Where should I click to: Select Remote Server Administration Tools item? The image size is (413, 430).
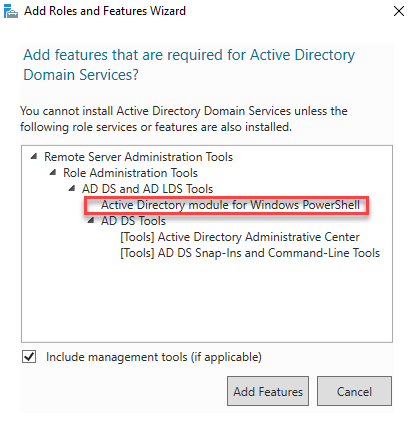[138, 157]
